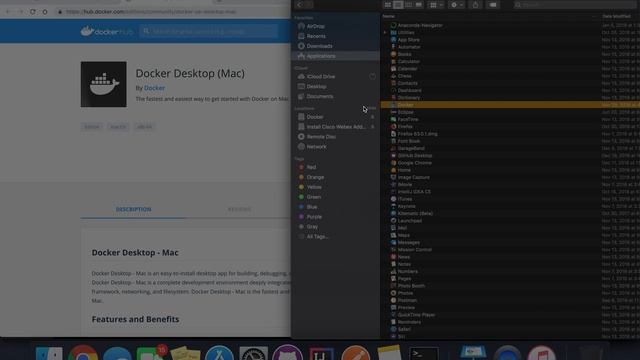
Task: Open Network in Finder sidebar
Action: [316, 147]
